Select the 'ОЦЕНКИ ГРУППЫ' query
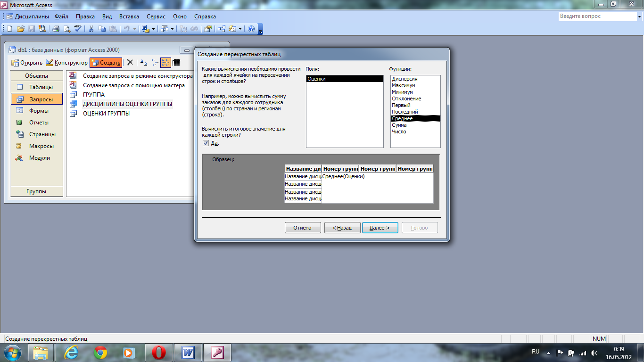644x362 pixels. pyautogui.click(x=106, y=114)
